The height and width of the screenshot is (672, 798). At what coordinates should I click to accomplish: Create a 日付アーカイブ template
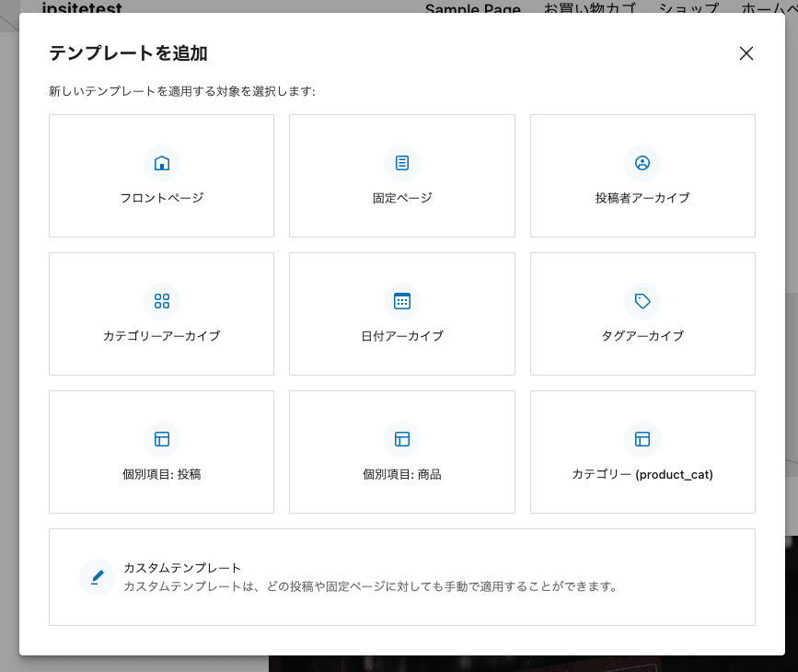pos(402,314)
